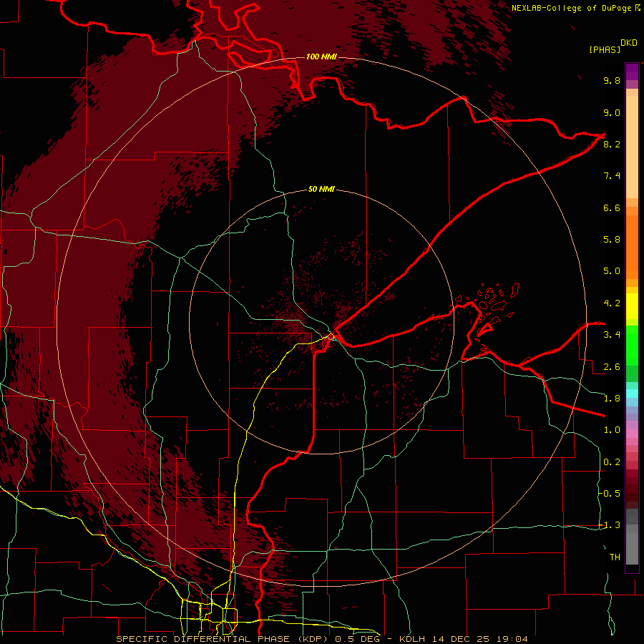Select the -1.3 value on the scale
Viewport: 644px width, 644px height.
coord(610,525)
